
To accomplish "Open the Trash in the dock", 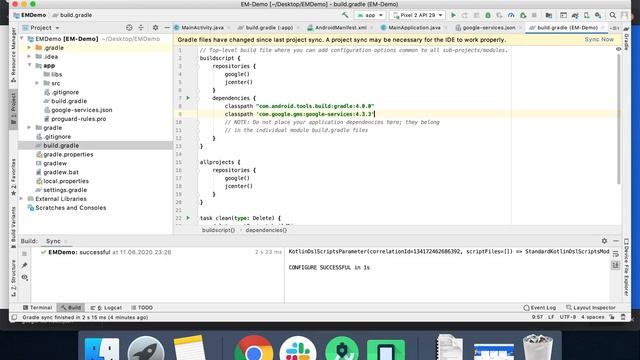I will click(x=538, y=347).
